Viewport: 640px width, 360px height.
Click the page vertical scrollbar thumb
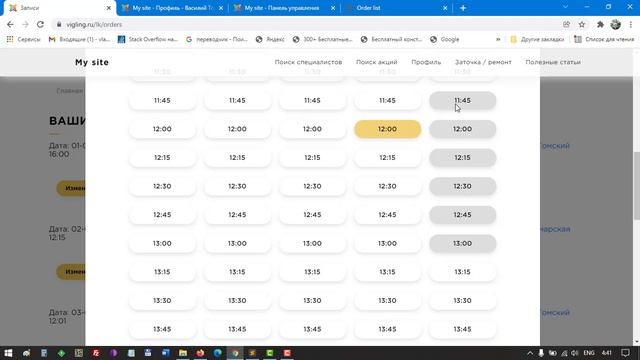point(636,186)
